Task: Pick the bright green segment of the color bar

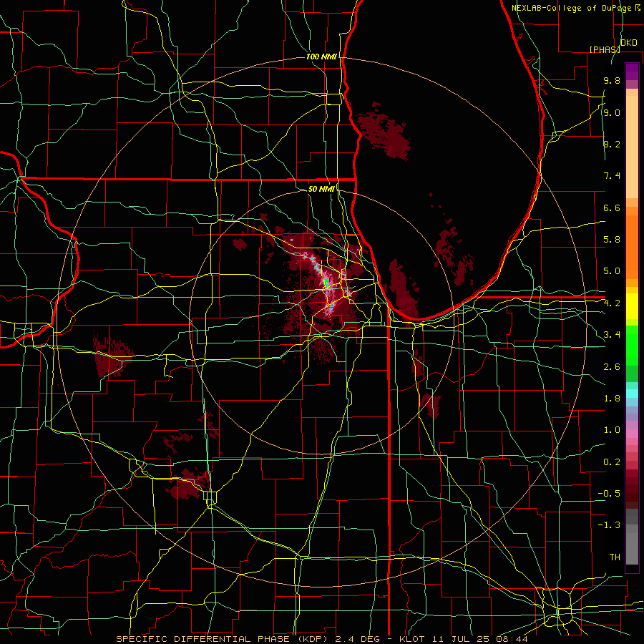Action: [632, 345]
